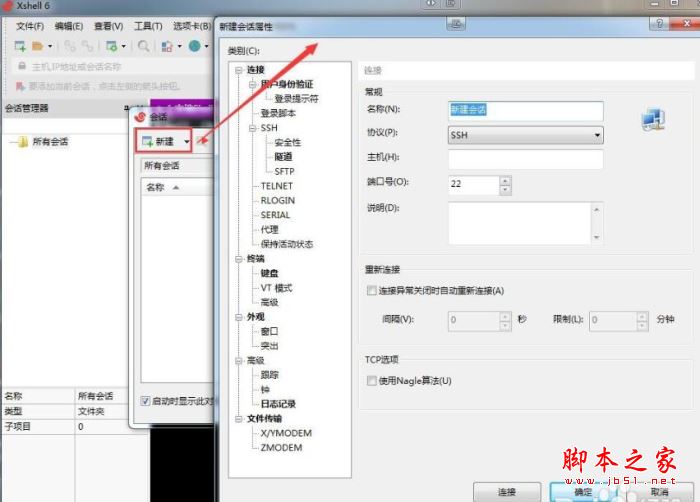This screenshot has height=502, width=700.
Task: Select 窗口 under 外观
Action: coord(269,331)
